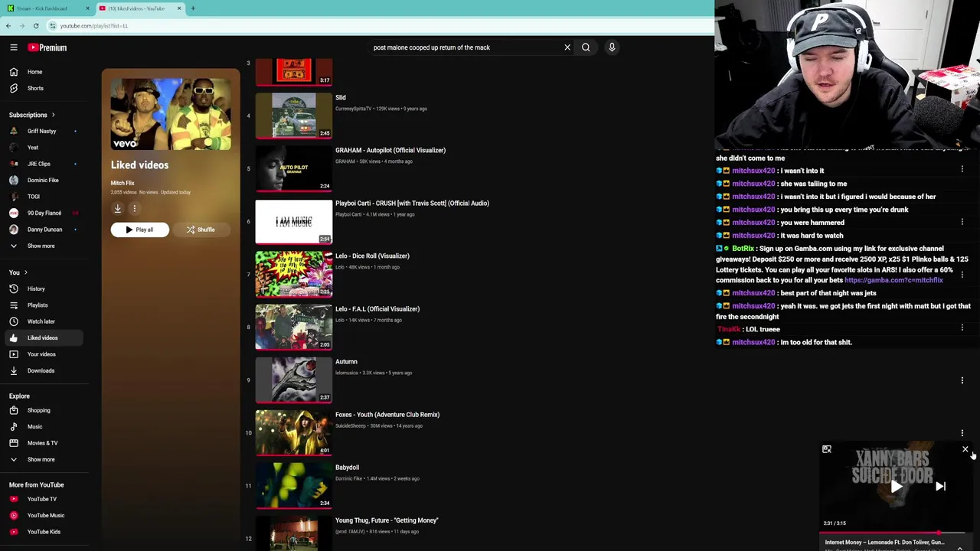Expand miniplayer queue chevron
This screenshot has height=551, width=980.
pos(959,548)
